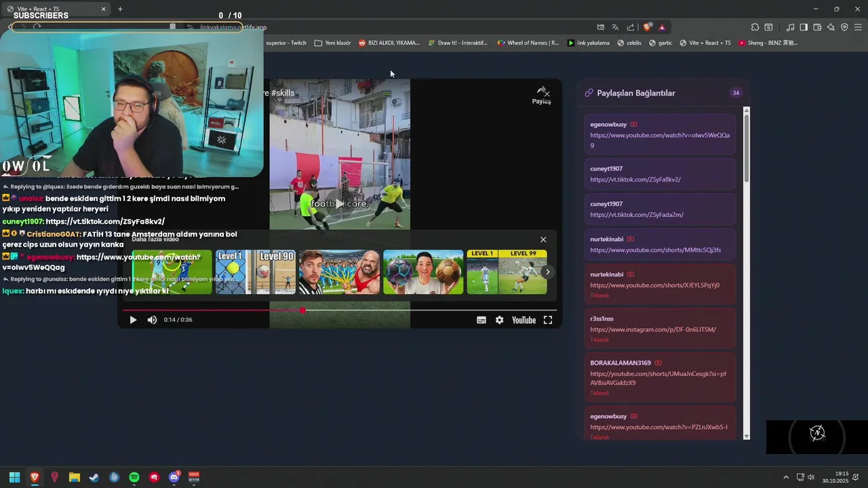868x488 pixels.
Task: Open the cekilis bookmark
Action: 629,43
